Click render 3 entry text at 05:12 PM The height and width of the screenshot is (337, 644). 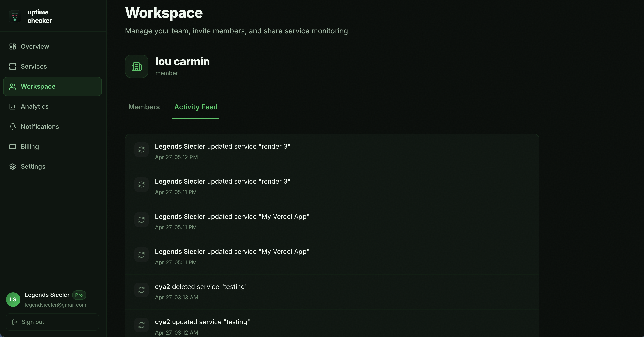[222, 146]
